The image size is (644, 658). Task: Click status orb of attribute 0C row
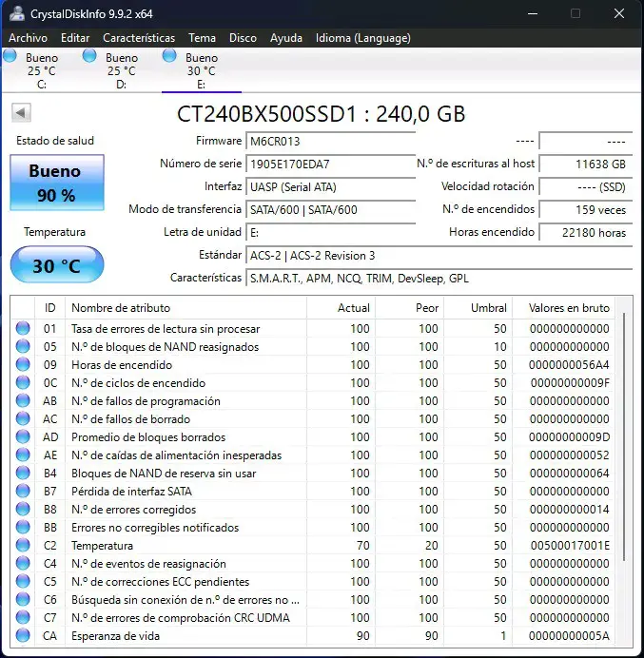23,382
